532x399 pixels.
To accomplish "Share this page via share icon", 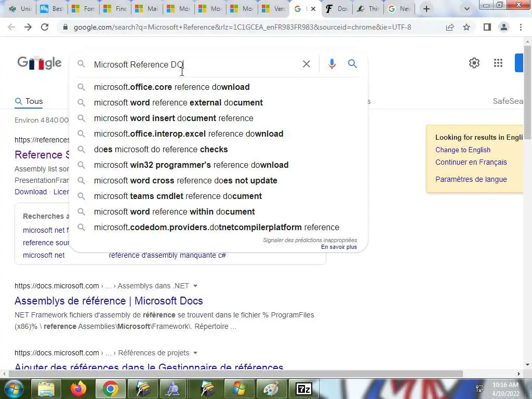I will click(450, 27).
